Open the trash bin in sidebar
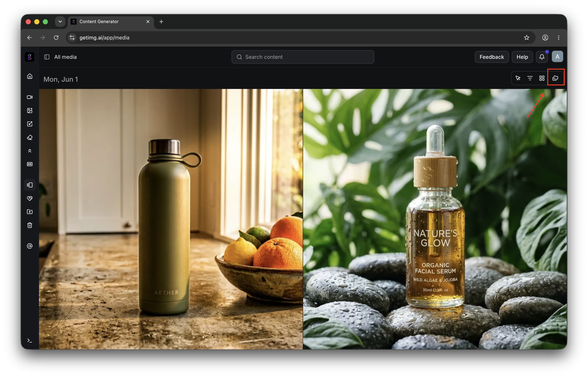This screenshot has width=588, height=377. [30, 225]
